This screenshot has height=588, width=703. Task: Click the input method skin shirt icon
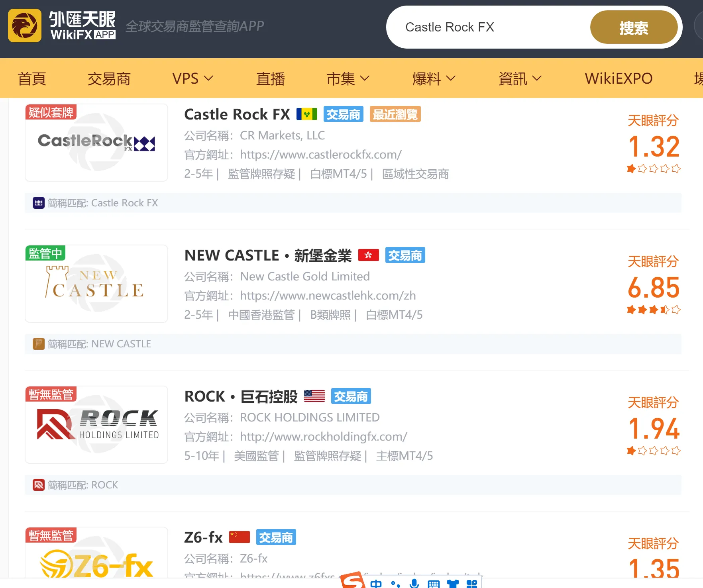point(453,584)
